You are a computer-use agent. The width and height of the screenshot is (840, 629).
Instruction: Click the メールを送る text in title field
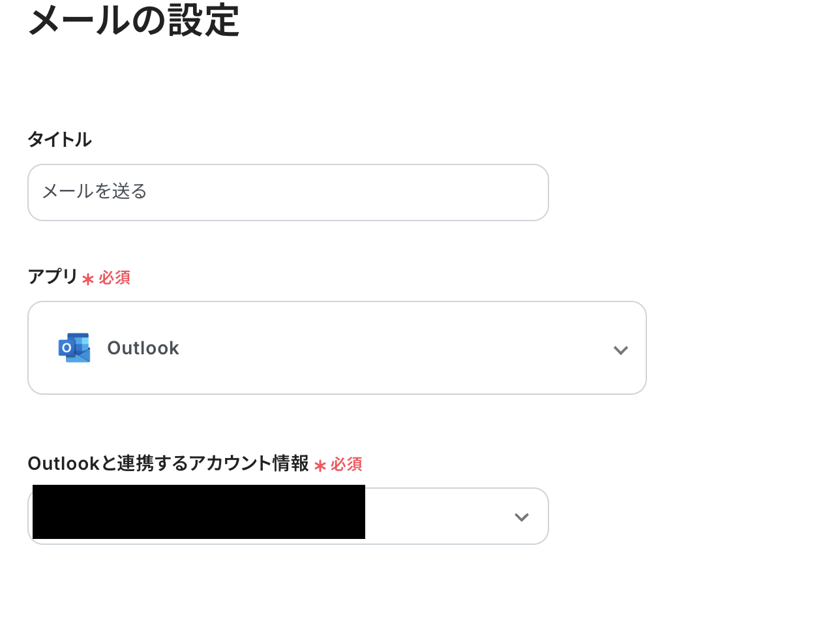[95, 191]
